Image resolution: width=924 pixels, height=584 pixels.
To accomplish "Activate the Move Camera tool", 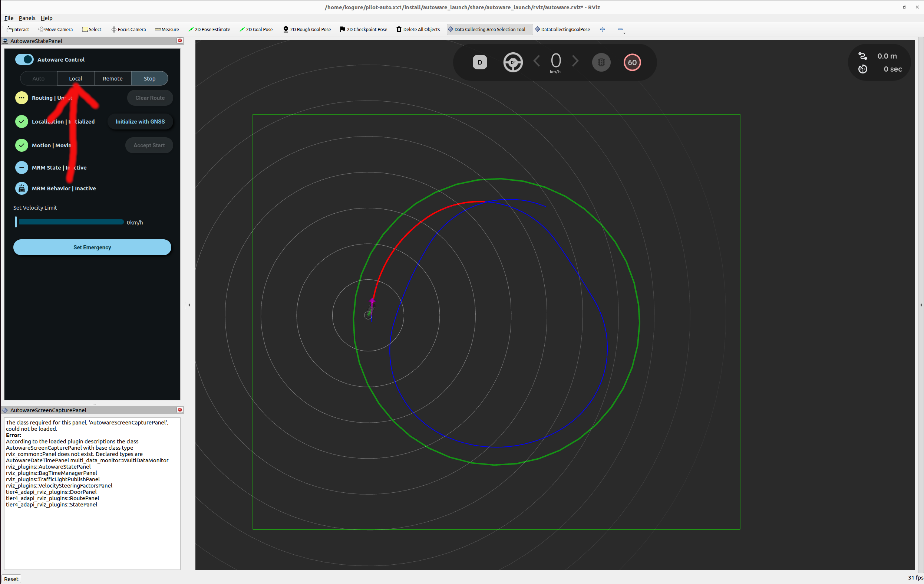I will tap(56, 30).
